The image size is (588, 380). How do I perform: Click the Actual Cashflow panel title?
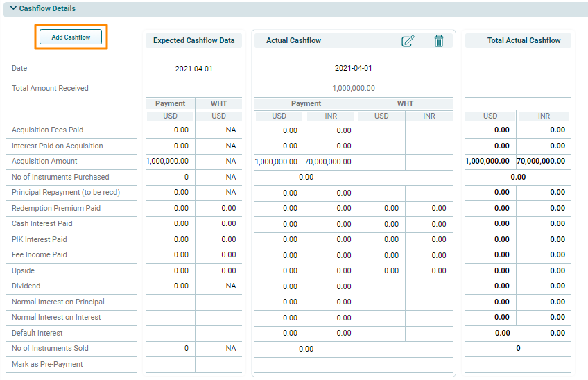coord(293,41)
